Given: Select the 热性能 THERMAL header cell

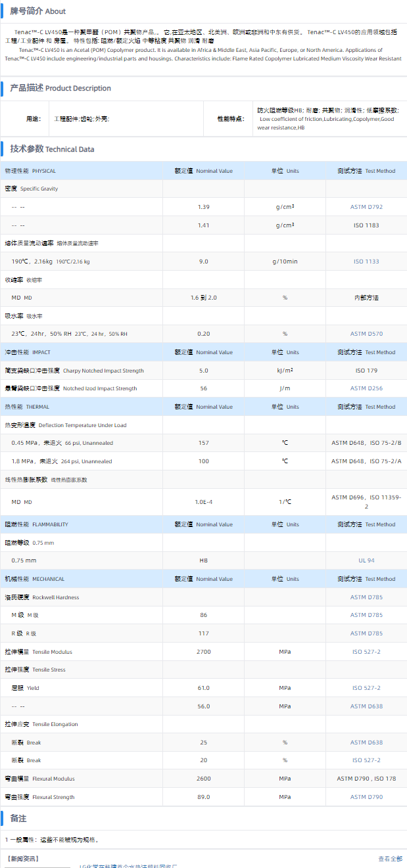Looking at the screenshot, I should point(82,407).
